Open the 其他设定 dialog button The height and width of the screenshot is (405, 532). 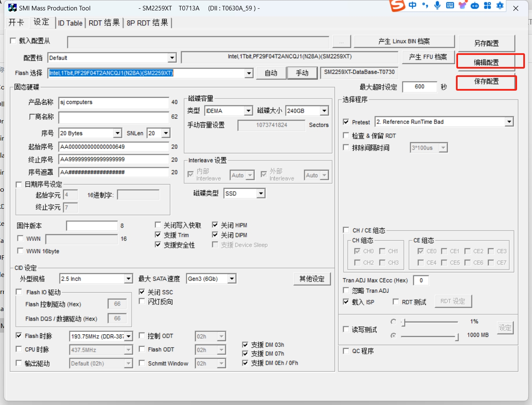click(x=312, y=279)
